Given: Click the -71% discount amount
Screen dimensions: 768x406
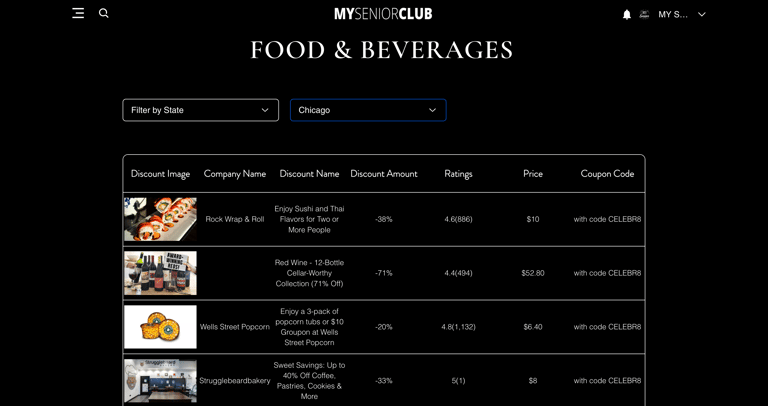Looking at the screenshot, I should pos(384,273).
